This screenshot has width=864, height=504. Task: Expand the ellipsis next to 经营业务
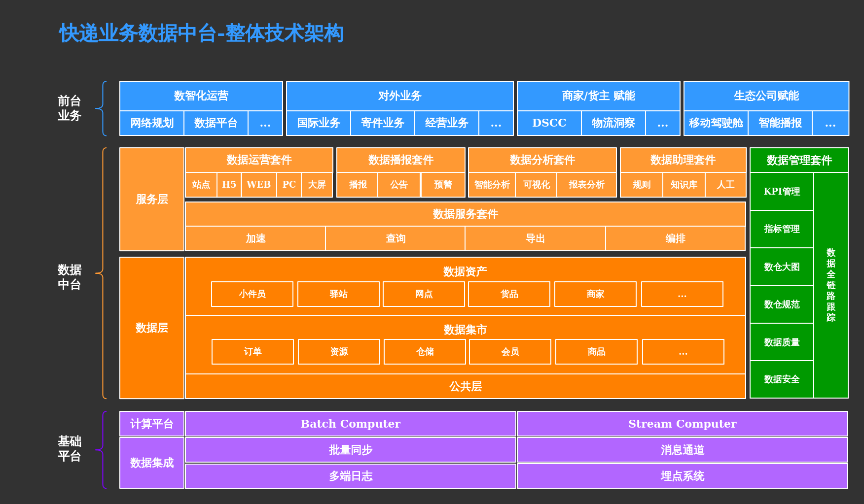pyautogui.click(x=496, y=123)
